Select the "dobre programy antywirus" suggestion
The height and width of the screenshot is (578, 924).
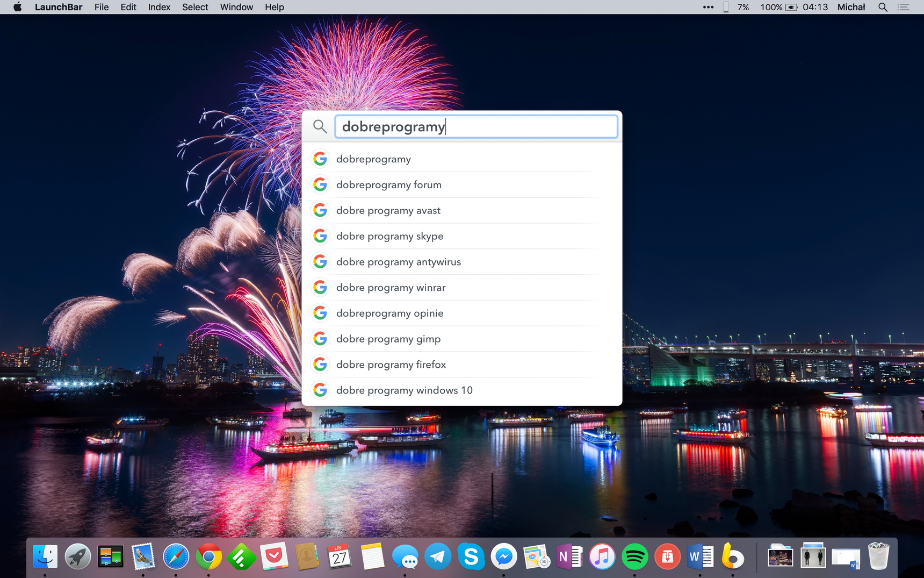pos(462,262)
